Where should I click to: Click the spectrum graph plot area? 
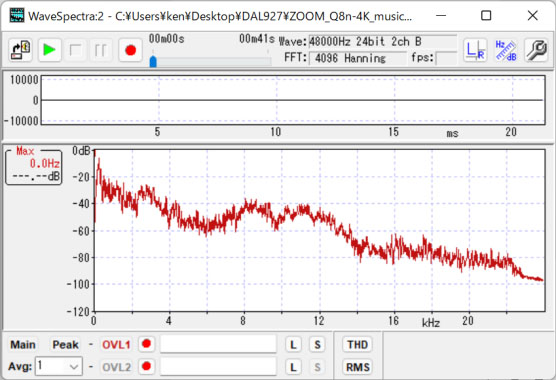tap(319, 230)
